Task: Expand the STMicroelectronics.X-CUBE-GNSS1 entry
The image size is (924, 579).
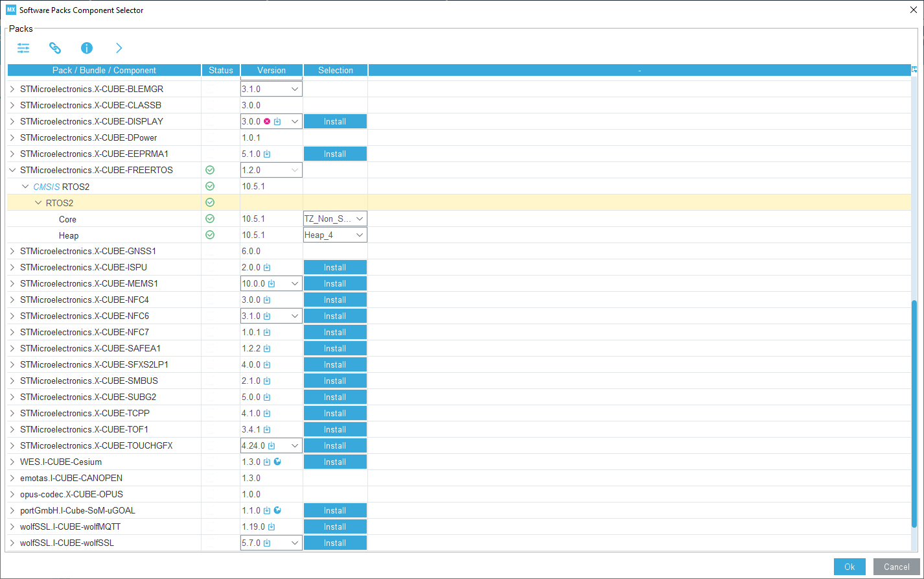Action: click(x=12, y=251)
